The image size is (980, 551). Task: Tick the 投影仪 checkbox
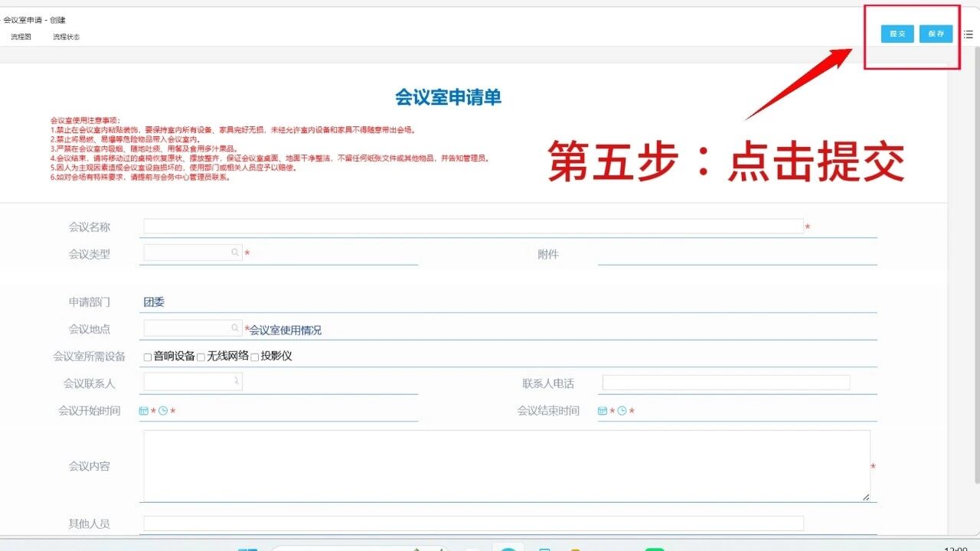(253, 355)
